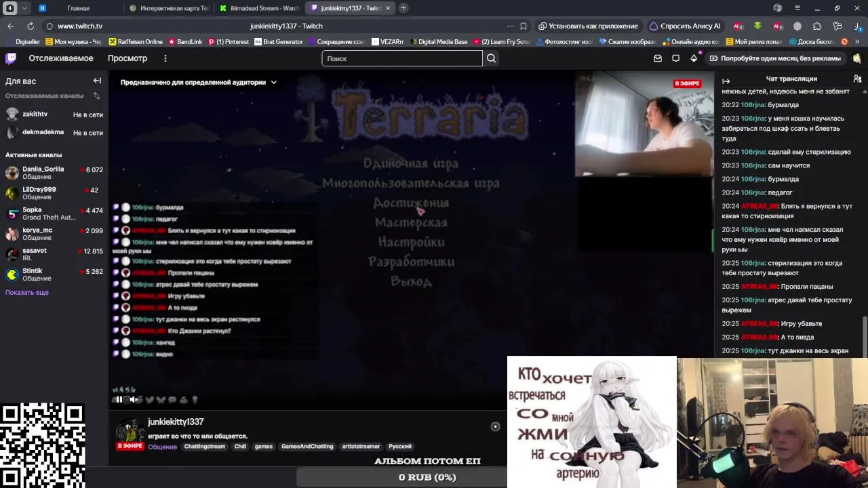
Task: Open the Bits crown icon
Action: [694, 58]
